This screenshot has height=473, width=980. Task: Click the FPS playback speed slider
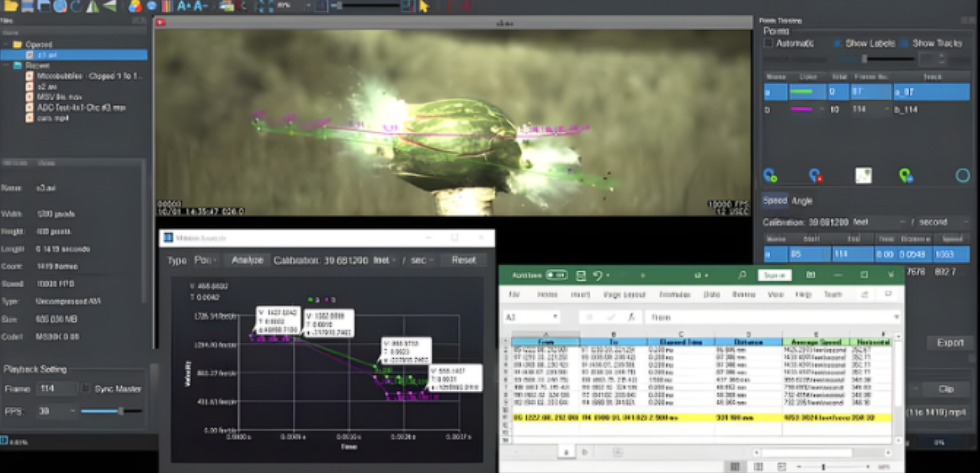tap(112, 412)
